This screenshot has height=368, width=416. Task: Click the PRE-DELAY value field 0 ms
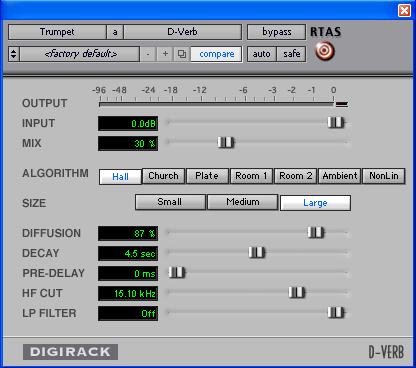[128, 274]
